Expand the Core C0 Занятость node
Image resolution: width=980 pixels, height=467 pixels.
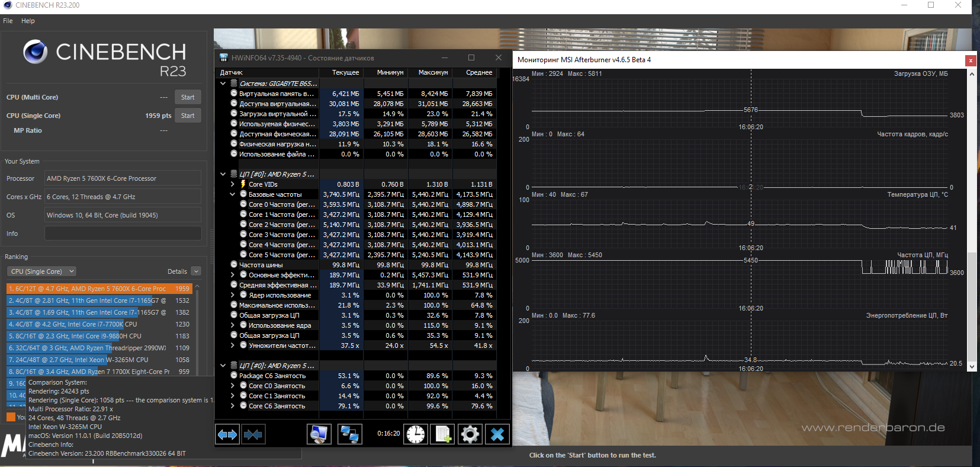click(x=233, y=386)
